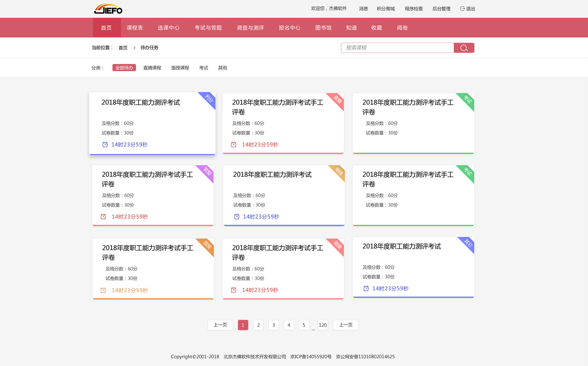Click the orange clock icon on the 面授 card

[x=103, y=290]
